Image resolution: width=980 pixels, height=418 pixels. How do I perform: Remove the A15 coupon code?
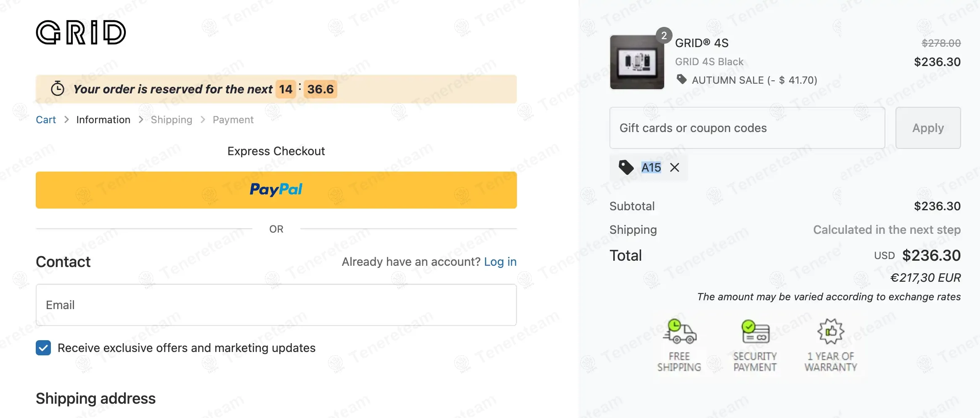coord(675,167)
